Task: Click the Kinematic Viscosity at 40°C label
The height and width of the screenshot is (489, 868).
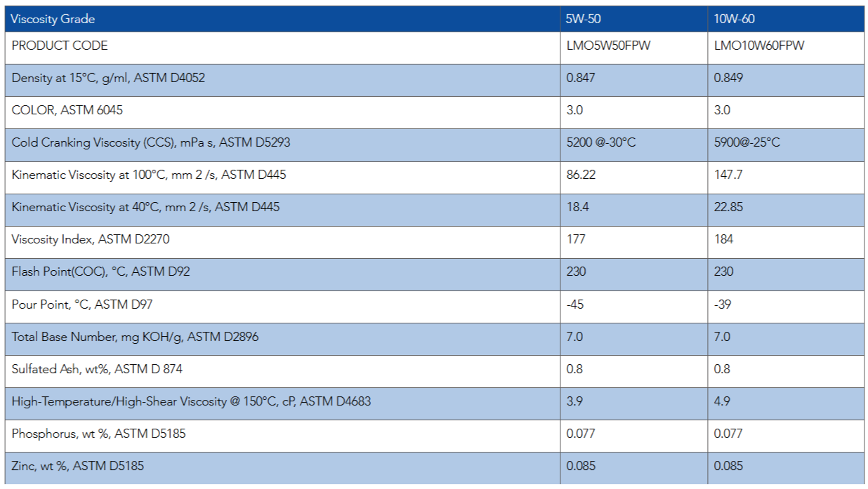Action: 147,207
